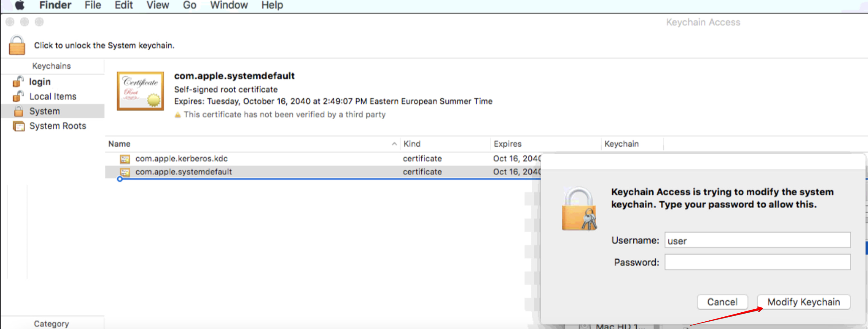Image resolution: width=868 pixels, height=329 pixels.
Task: Click the padlock icon beside login keychain
Action: pyautogui.click(x=18, y=82)
